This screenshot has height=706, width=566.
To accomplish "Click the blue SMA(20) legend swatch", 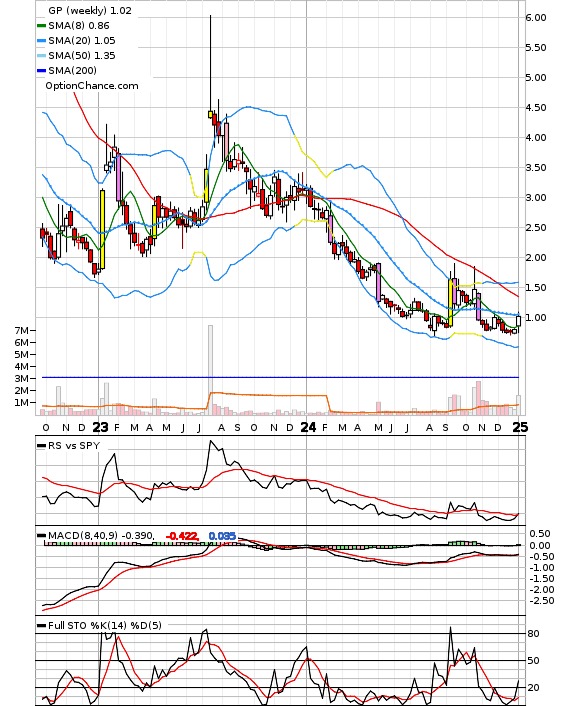I will (x=41, y=41).
